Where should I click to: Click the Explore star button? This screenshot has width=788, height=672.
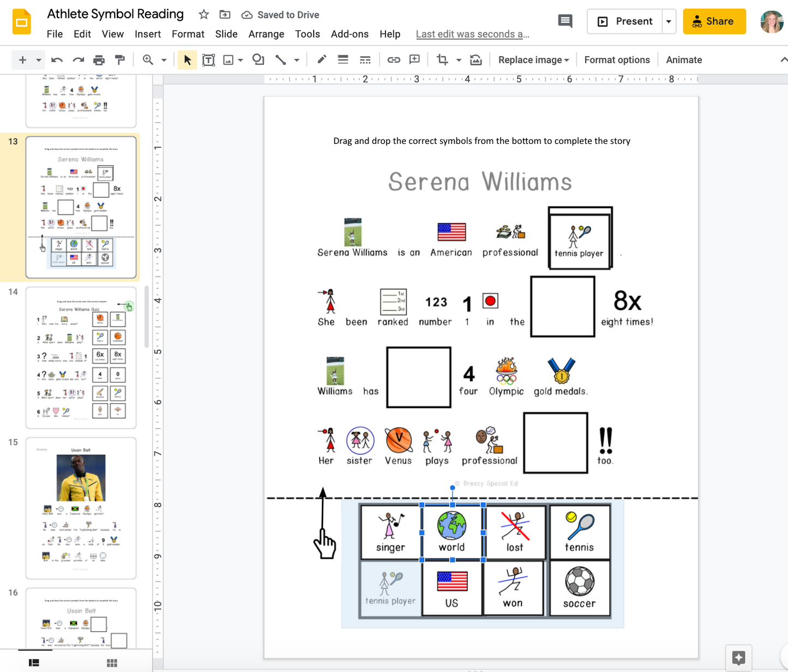coord(739,658)
